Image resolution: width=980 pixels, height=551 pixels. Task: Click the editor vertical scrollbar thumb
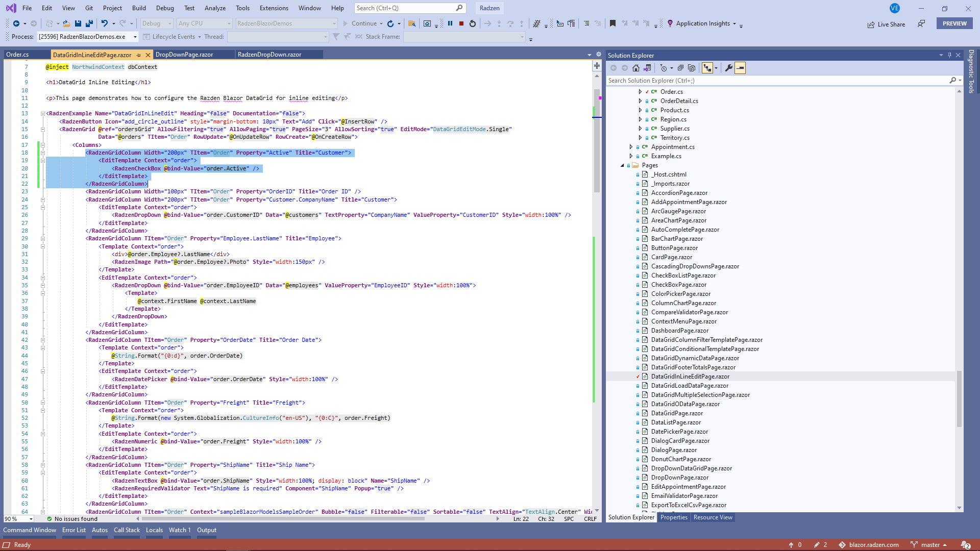tap(597, 140)
